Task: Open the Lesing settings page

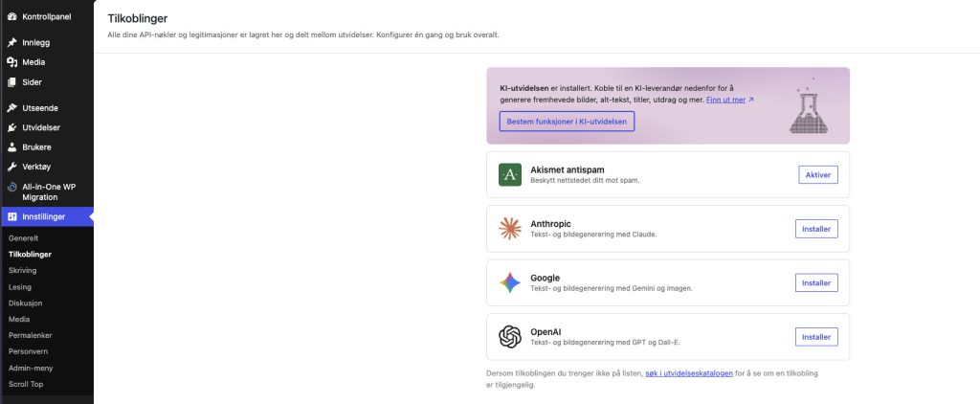Action: click(20, 287)
